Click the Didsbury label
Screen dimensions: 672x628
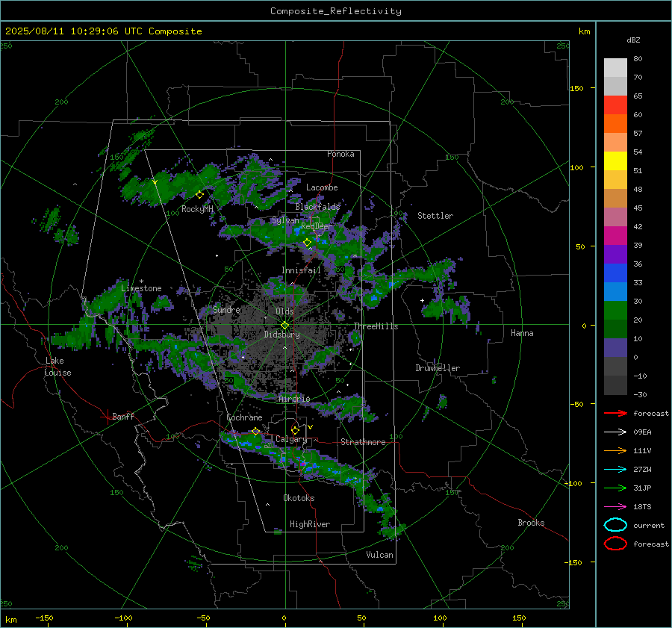281,335
